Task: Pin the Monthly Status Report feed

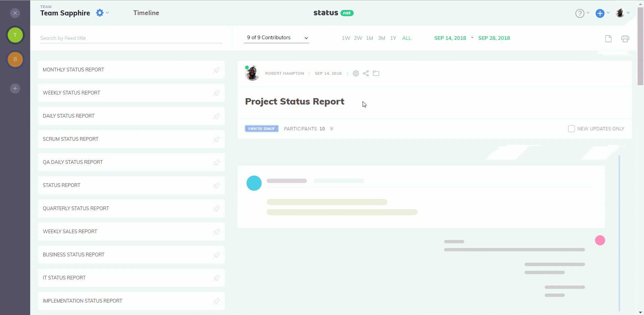Action: pyautogui.click(x=217, y=70)
